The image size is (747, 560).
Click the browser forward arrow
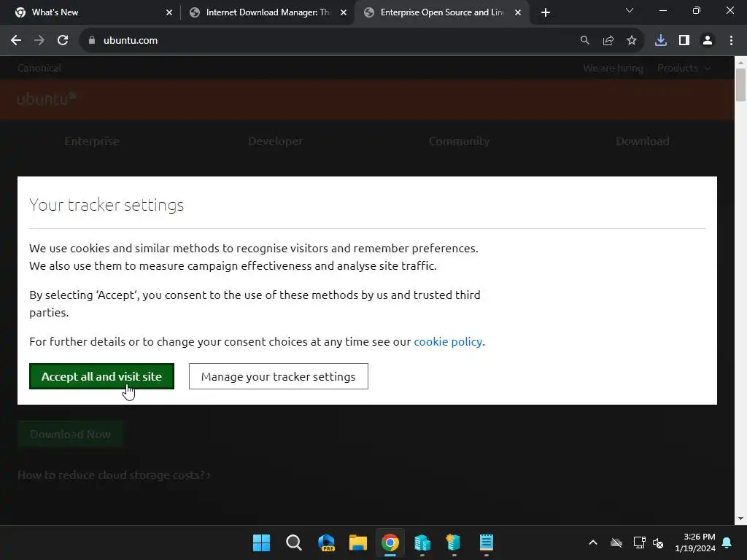tap(39, 41)
